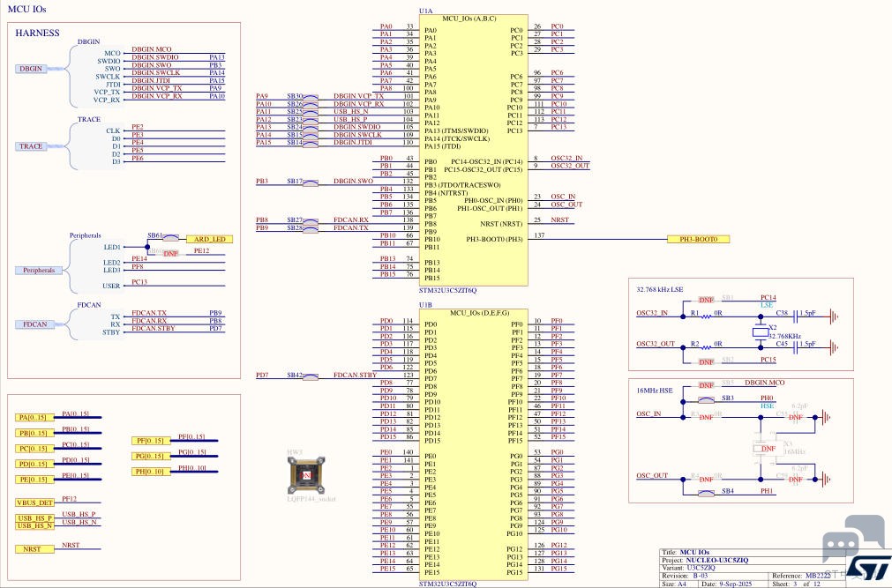Viewport: 892px width, 588px height.
Task: Click the 'MCU IOs' sheet heading
Action: point(26,9)
